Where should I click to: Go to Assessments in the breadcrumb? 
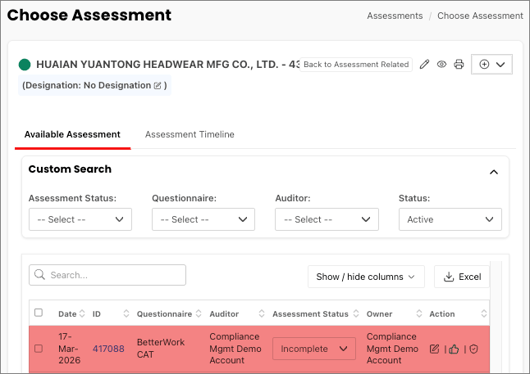(x=395, y=16)
